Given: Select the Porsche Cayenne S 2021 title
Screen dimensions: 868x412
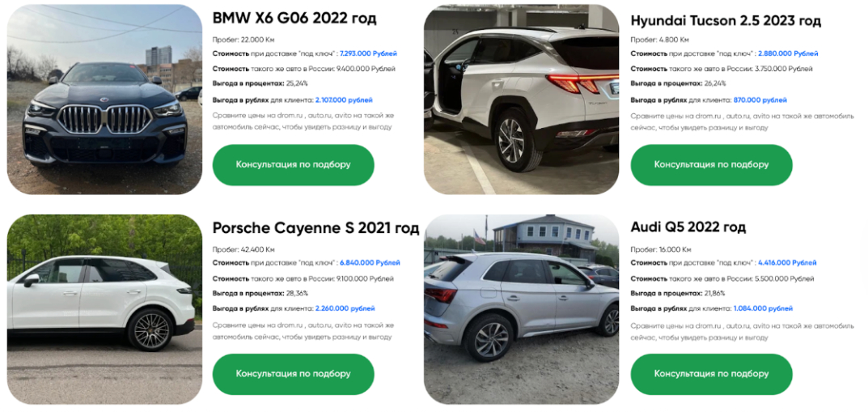Looking at the screenshot, I should pos(315,228).
